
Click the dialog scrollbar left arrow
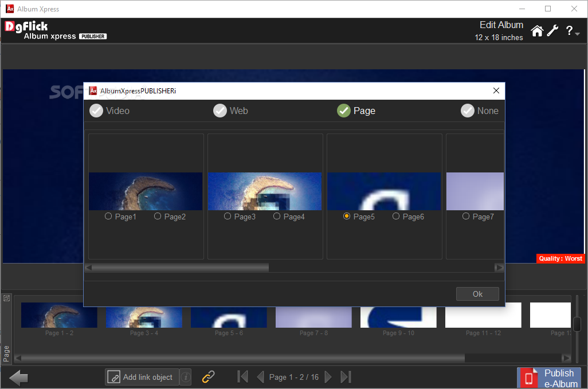[x=89, y=268]
